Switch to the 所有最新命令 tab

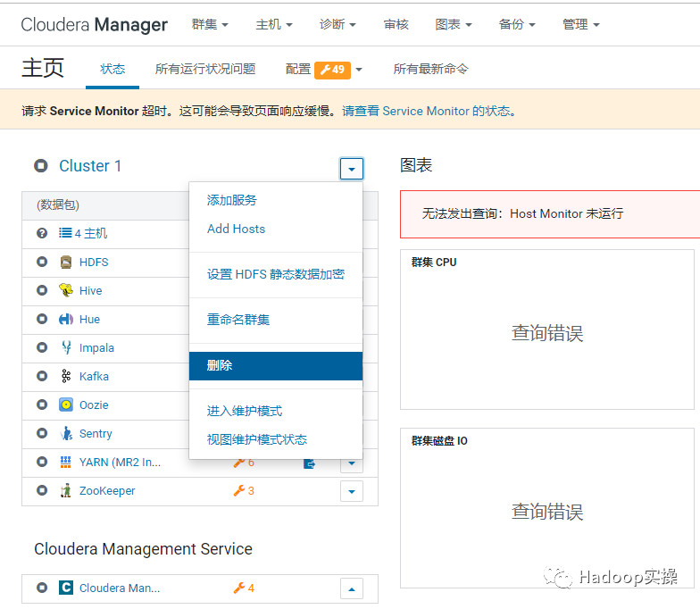[x=430, y=69]
